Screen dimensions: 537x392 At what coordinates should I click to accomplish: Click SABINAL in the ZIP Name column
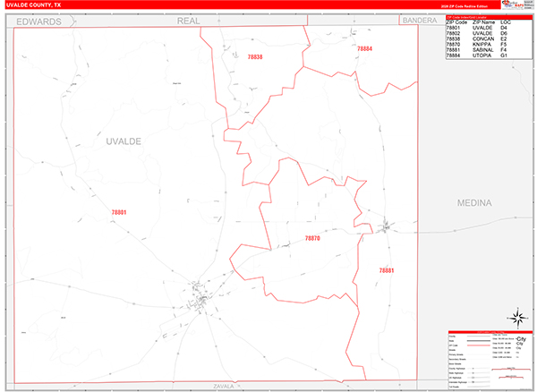[483, 49]
